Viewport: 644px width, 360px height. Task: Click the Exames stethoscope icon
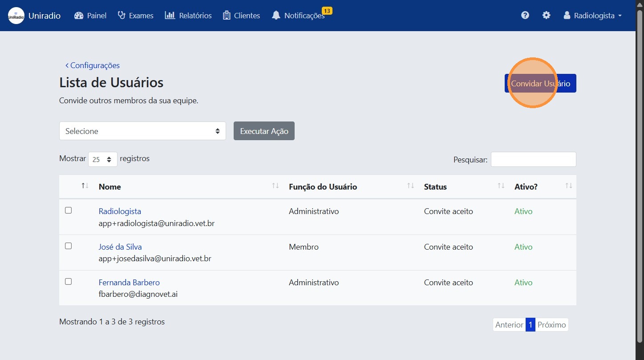(121, 15)
